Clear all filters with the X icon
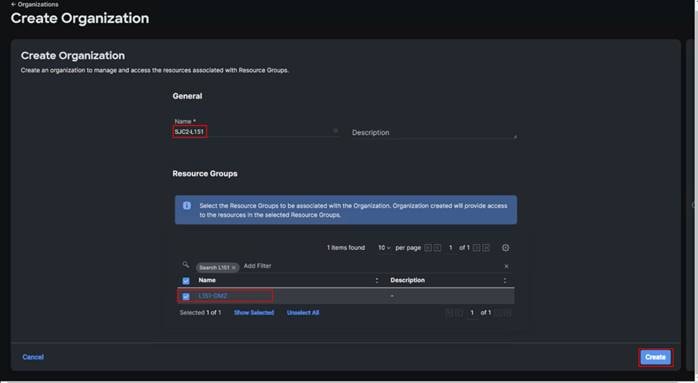The height and width of the screenshot is (383, 698). click(x=506, y=266)
